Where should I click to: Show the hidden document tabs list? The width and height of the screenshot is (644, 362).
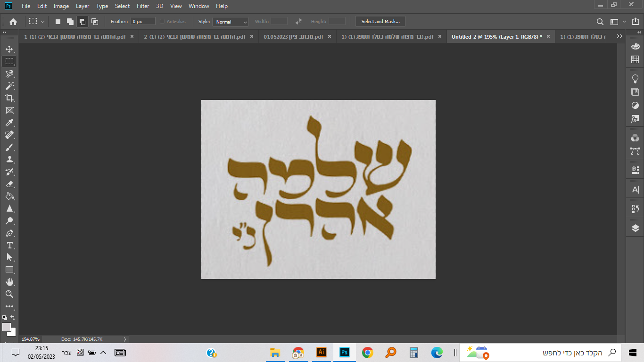[x=619, y=36]
